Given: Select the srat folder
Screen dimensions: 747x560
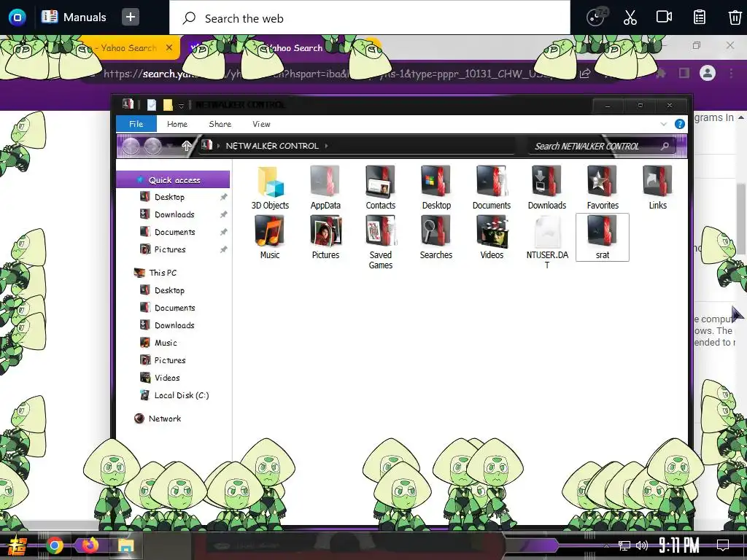Looking at the screenshot, I should click(x=603, y=237).
